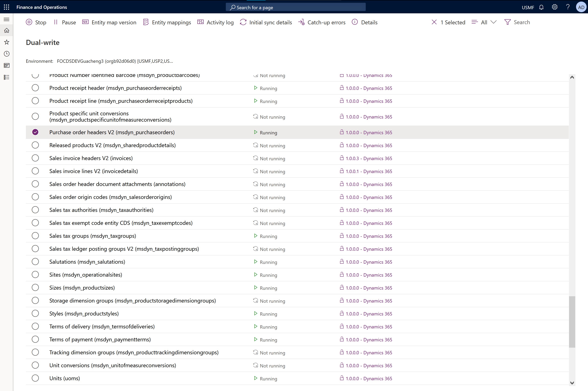View the Activity log icon
This screenshot has width=588, height=391.
201,22
